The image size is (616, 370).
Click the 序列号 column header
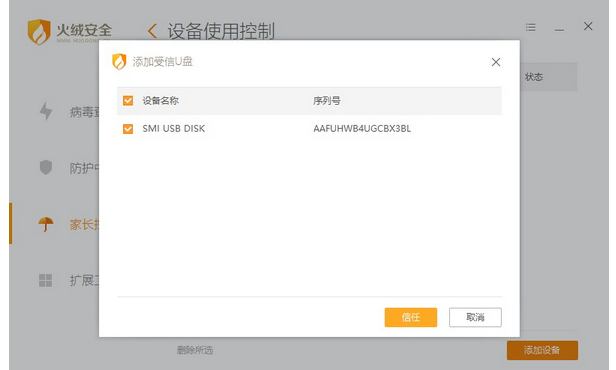tap(326, 101)
